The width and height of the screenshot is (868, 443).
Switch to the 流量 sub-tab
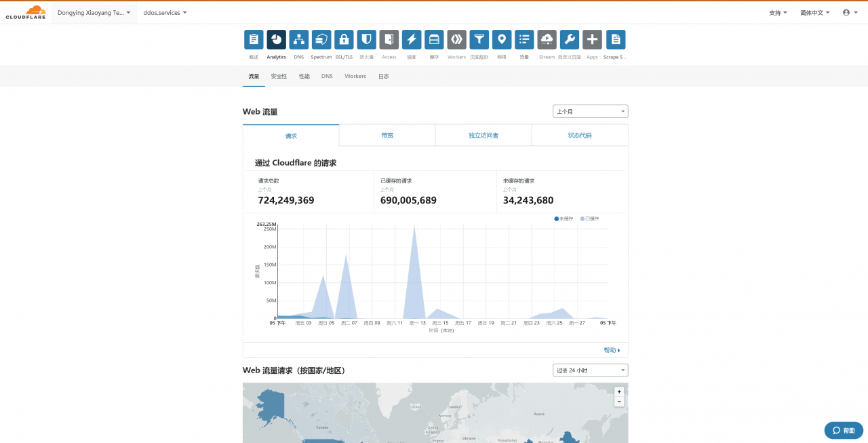254,76
